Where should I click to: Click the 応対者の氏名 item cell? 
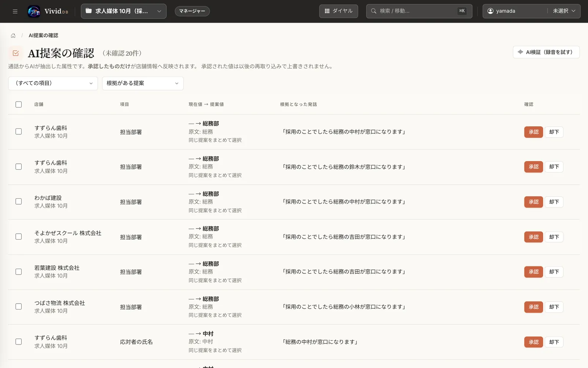[136, 342]
